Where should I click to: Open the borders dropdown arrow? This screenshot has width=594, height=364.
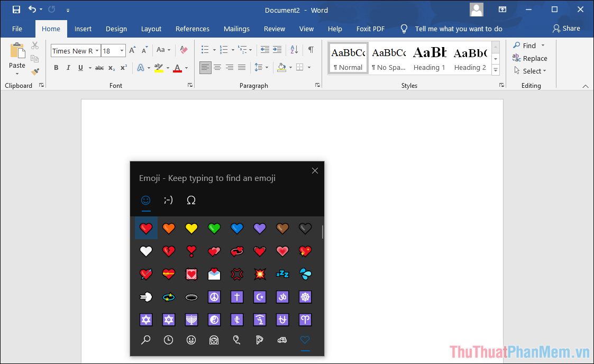coord(309,68)
